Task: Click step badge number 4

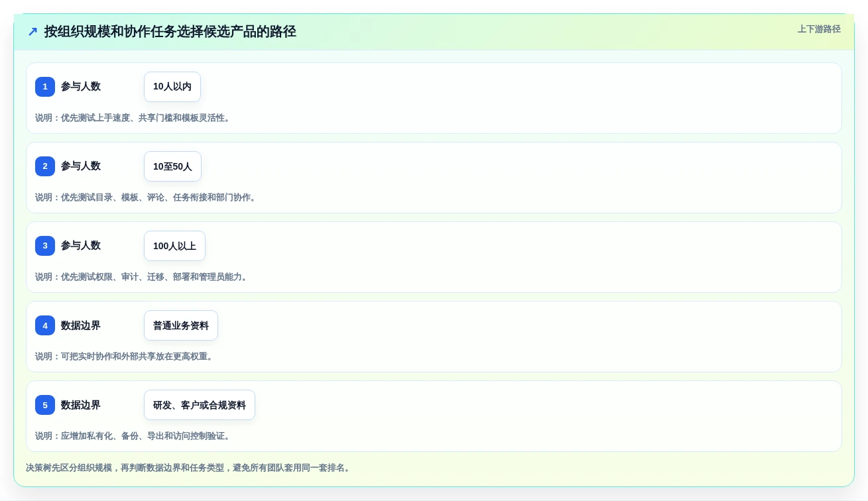Action: click(x=45, y=325)
